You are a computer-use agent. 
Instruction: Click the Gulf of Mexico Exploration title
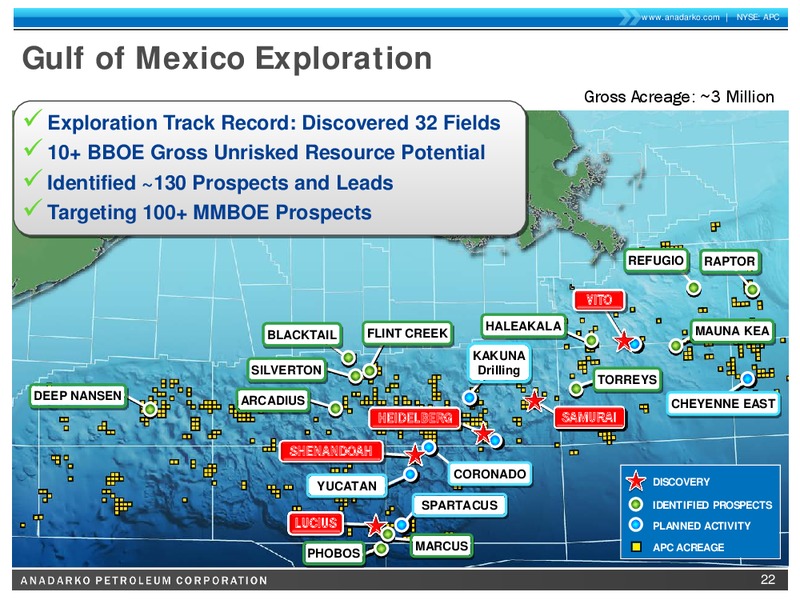(x=227, y=58)
